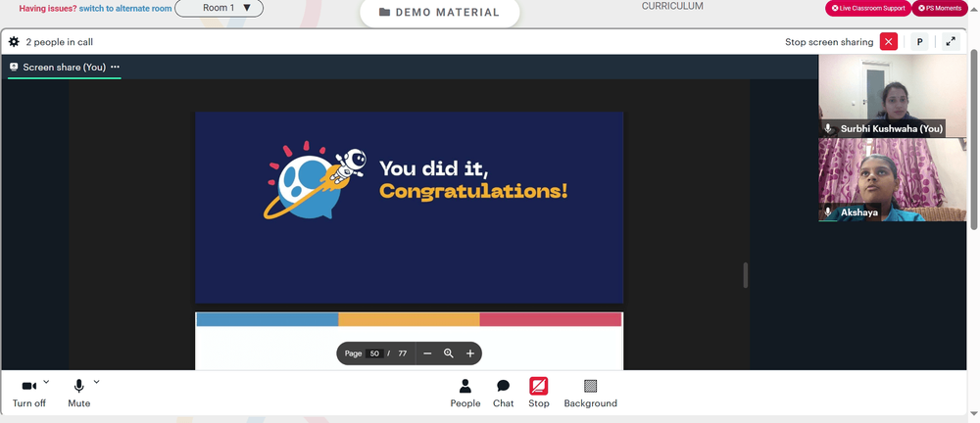Open Live Classroom Support
The image size is (980, 423).
(868, 8)
